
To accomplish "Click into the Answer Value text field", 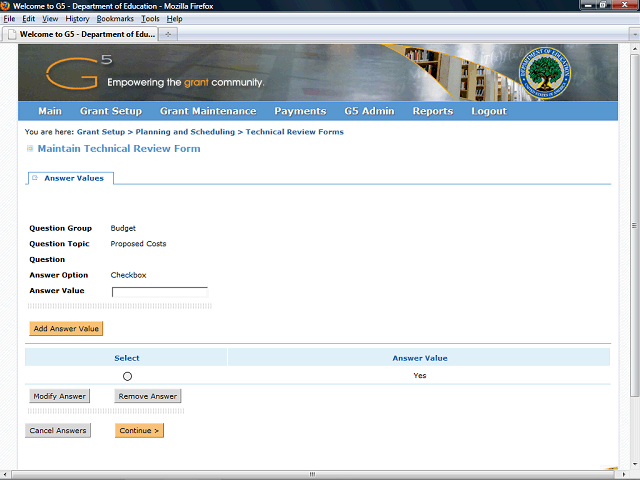I will click(x=160, y=291).
